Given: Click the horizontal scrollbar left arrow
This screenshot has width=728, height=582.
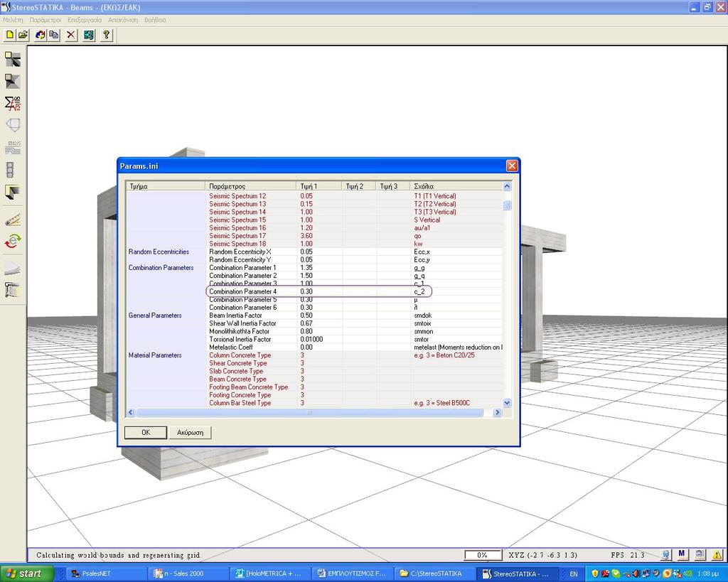Looking at the screenshot, I should click(x=131, y=412).
